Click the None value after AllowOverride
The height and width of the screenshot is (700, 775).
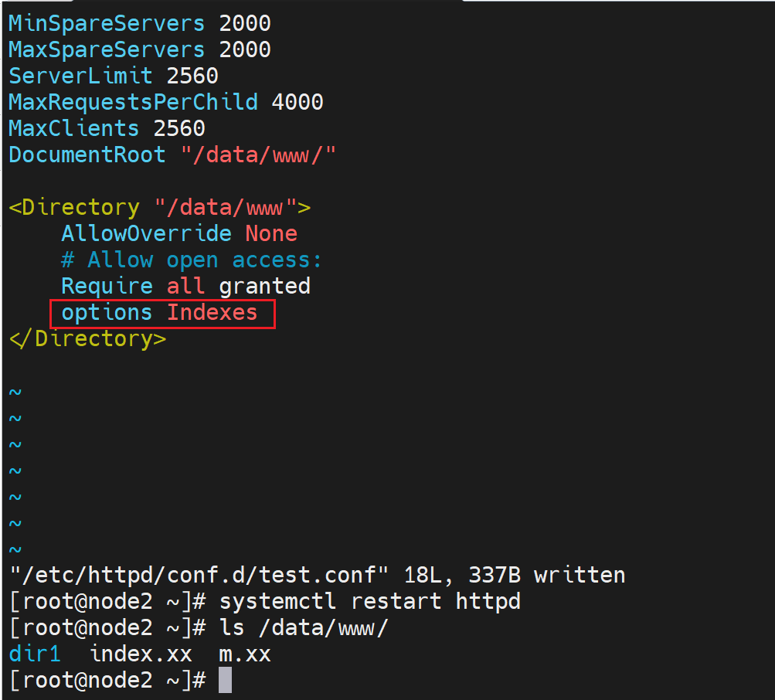[271, 233]
